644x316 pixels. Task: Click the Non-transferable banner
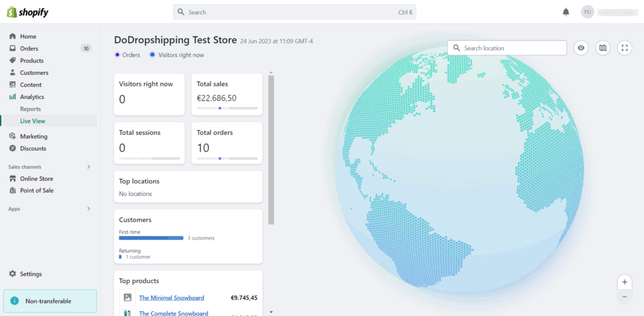[50, 301]
